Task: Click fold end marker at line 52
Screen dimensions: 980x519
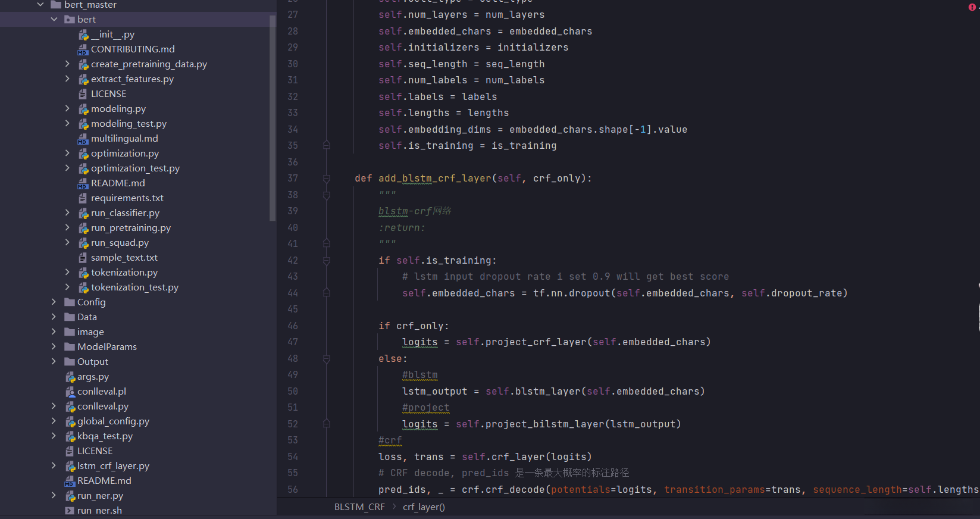Action: point(327,424)
